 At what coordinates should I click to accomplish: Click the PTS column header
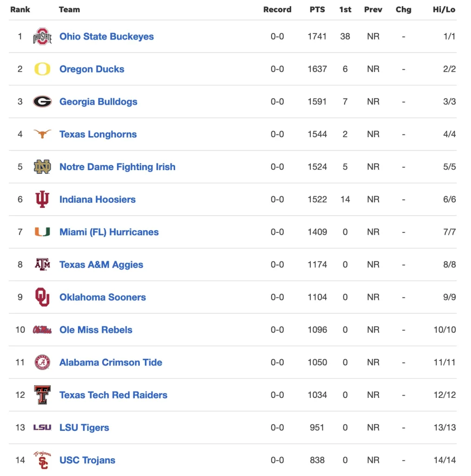pyautogui.click(x=317, y=9)
